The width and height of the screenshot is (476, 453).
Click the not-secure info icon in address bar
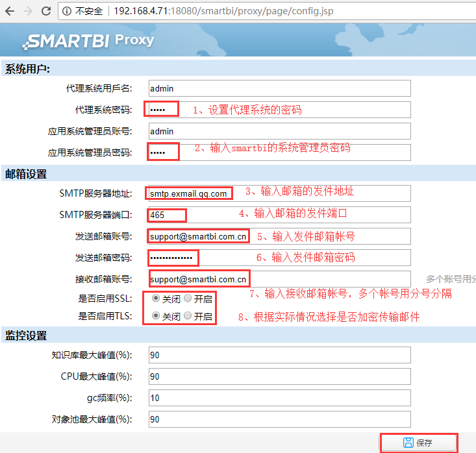(67, 11)
